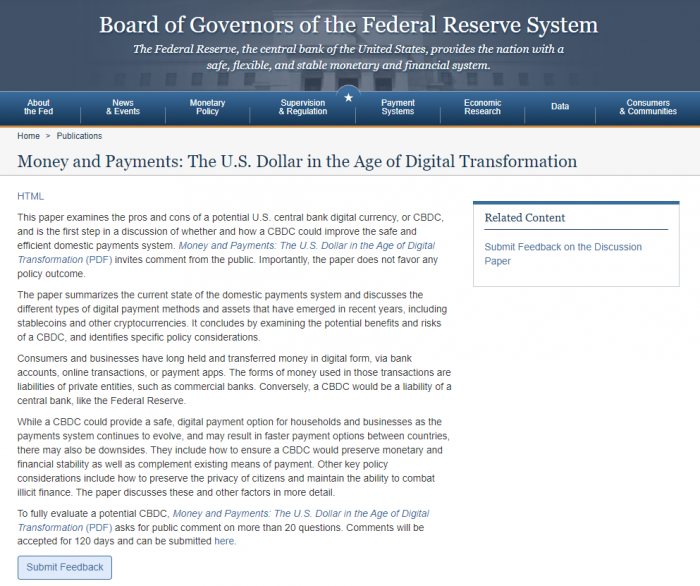The width and height of the screenshot is (700, 586).
Task: Click the Board of Governors site title
Action: point(348,25)
